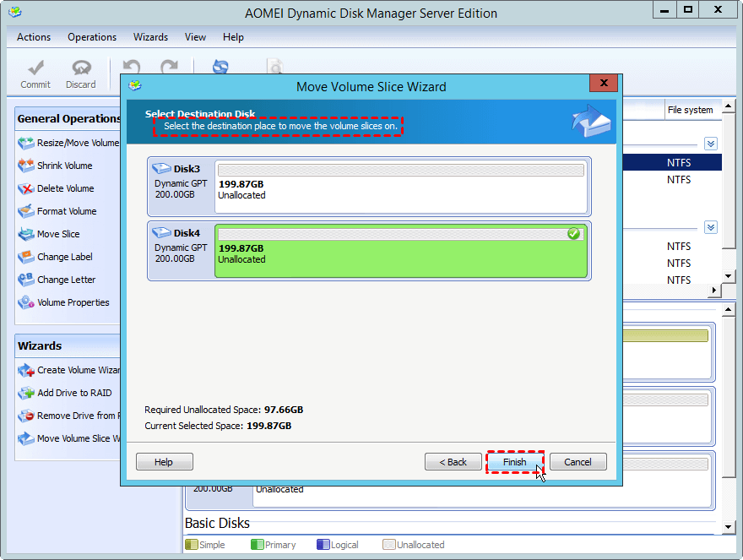Click the Move Slice icon
Screen dimensions: 743x560
(26, 234)
